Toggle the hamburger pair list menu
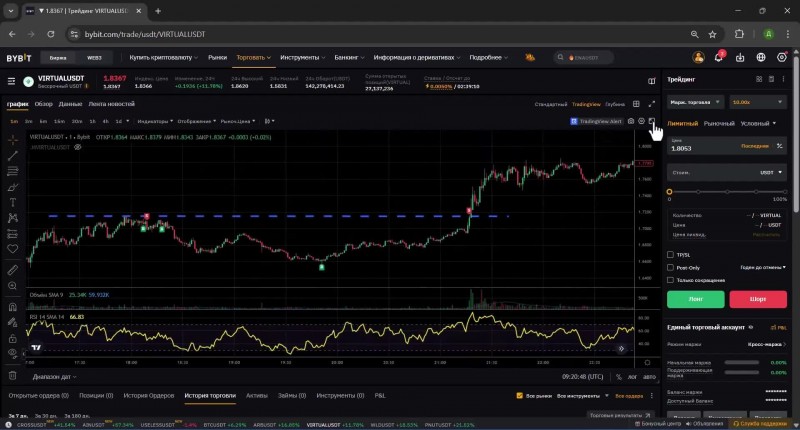The height and width of the screenshot is (430, 800). 11,81
